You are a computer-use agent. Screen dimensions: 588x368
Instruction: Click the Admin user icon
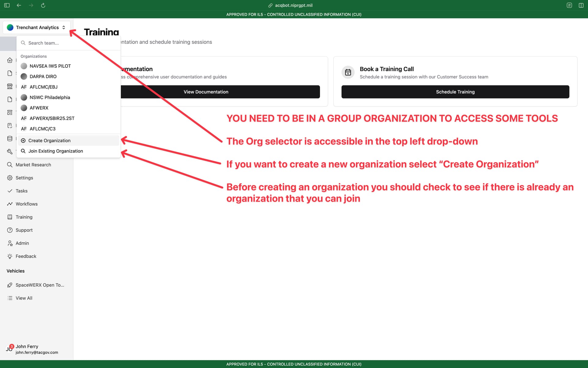click(x=10, y=243)
